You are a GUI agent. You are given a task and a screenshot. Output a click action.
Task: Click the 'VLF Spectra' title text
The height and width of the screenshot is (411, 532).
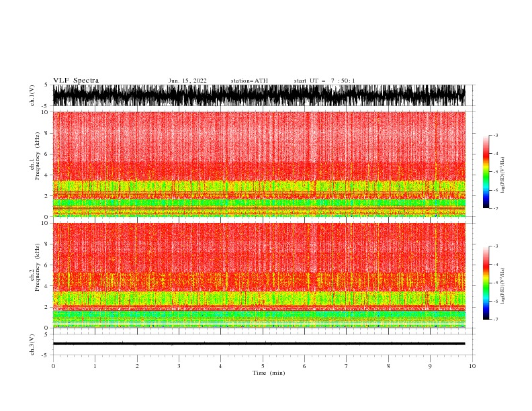76,81
